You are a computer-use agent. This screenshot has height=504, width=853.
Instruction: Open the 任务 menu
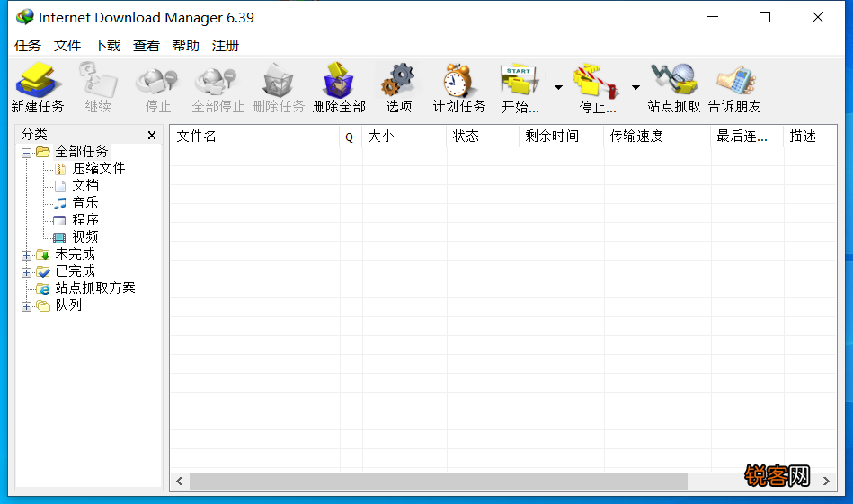[28, 46]
